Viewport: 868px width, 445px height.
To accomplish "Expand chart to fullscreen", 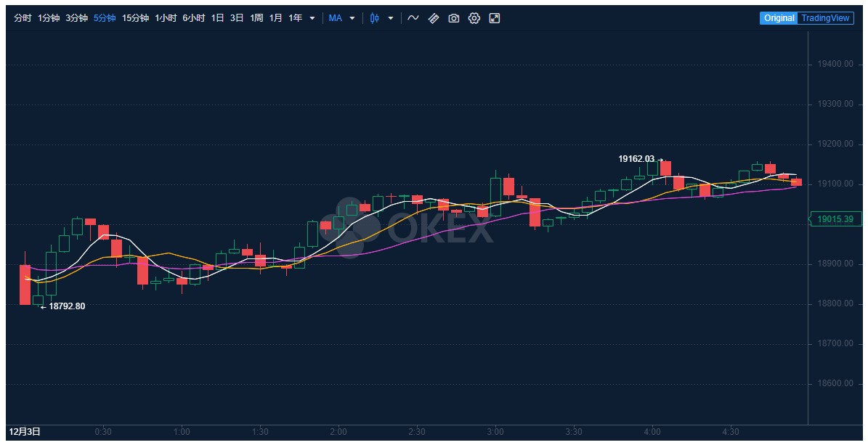I will click(x=495, y=18).
